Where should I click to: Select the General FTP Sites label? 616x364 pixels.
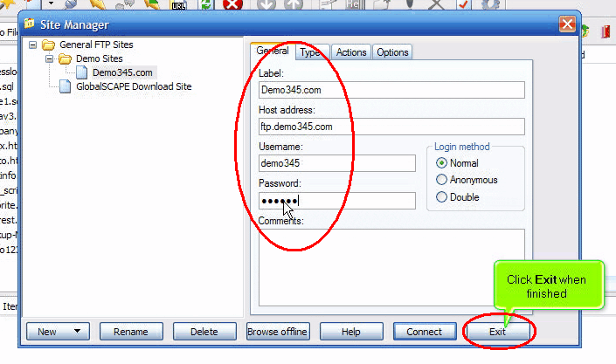(x=96, y=45)
